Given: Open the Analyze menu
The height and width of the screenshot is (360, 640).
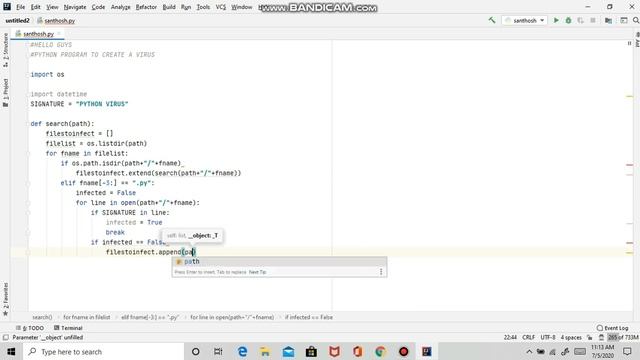Looking at the screenshot, I should click(x=120, y=7).
